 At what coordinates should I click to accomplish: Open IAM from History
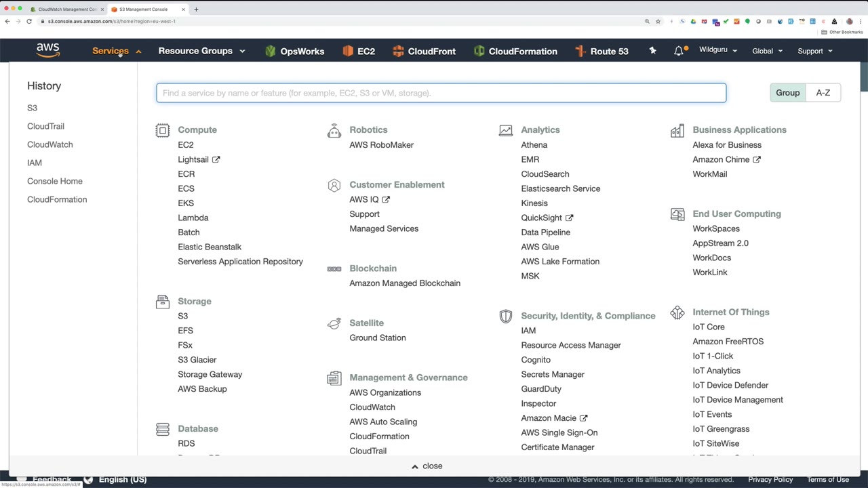tap(35, 163)
